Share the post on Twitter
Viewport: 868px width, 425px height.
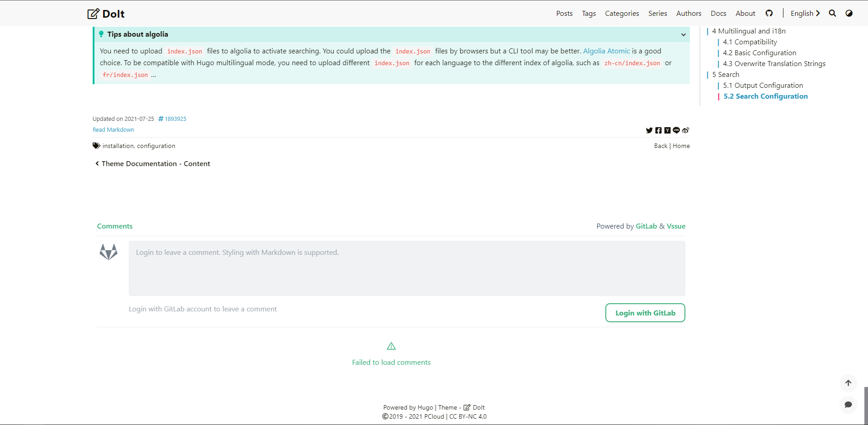coord(649,130)
